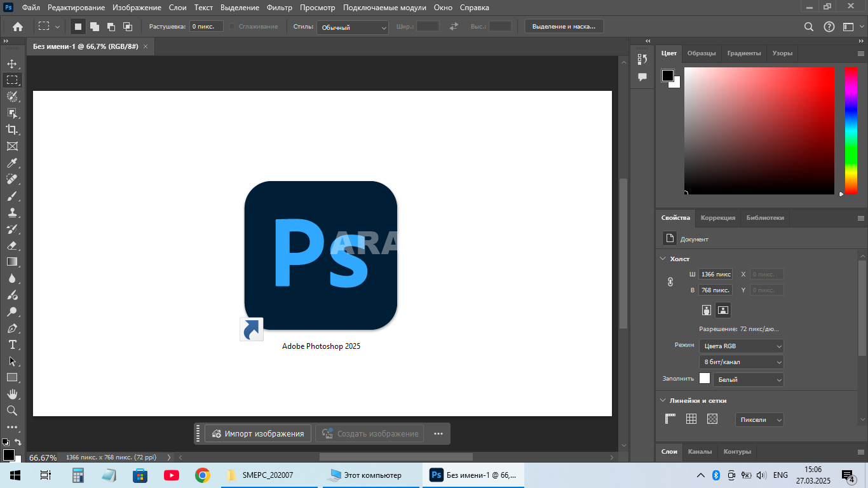Set canvas orientation to portrait
This screenshot has width=868, height=488.
pyautogui.click(x=706, y=310)
